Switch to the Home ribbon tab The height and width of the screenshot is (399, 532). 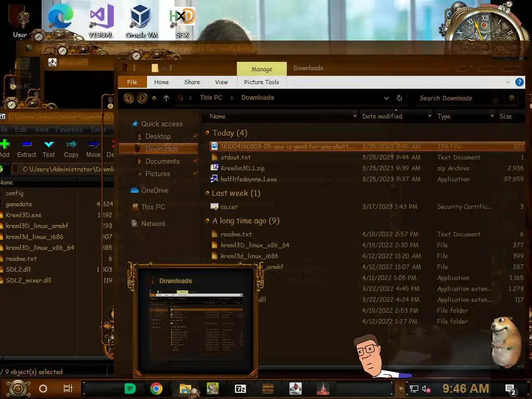tap(162, 82)
